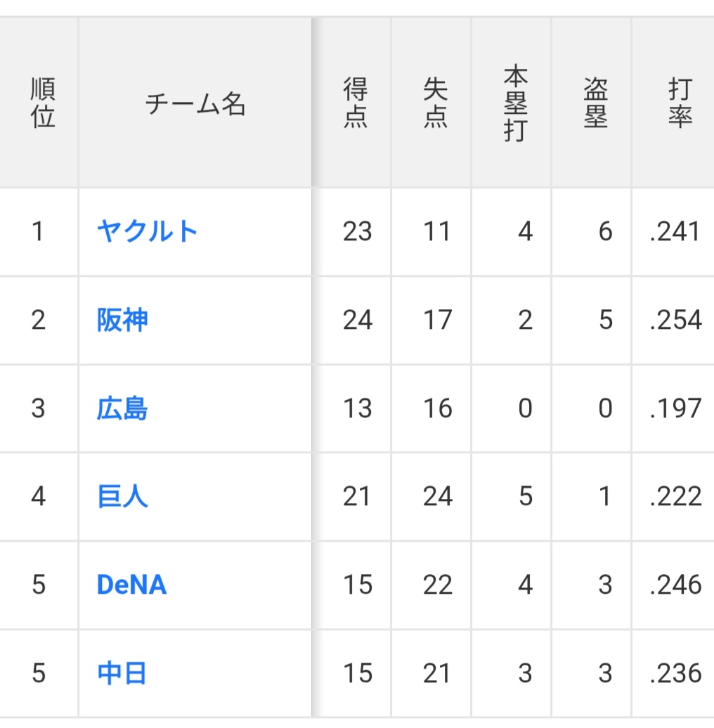The width and height of the screenshot is (714, 728).
Task: Click the 盗塁 column header
Action: click(595, 103)
